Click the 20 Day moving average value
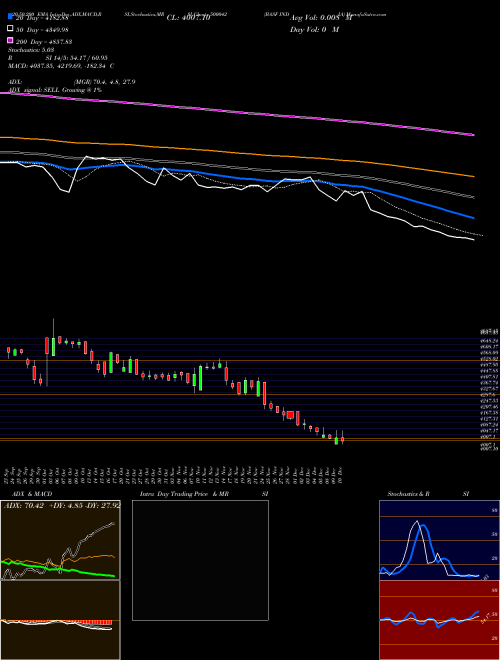The image size is (500, 660). 42,18
